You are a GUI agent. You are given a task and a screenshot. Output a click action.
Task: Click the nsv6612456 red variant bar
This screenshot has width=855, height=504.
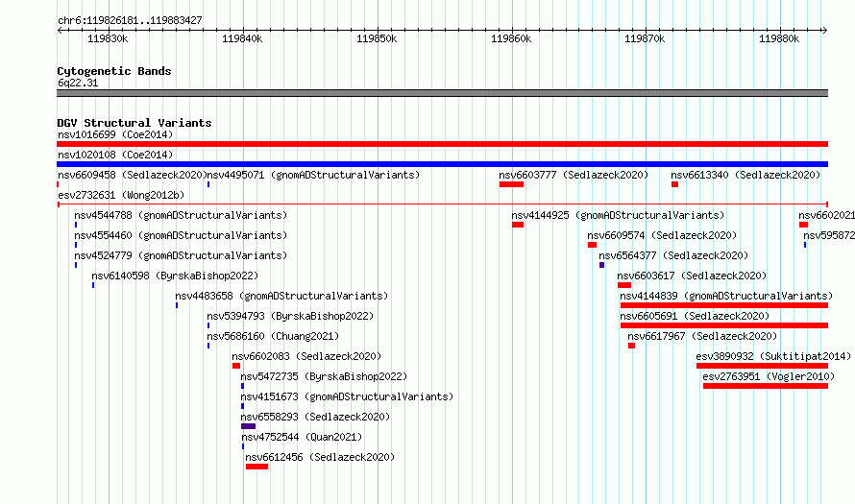click(x=256, y=467)
